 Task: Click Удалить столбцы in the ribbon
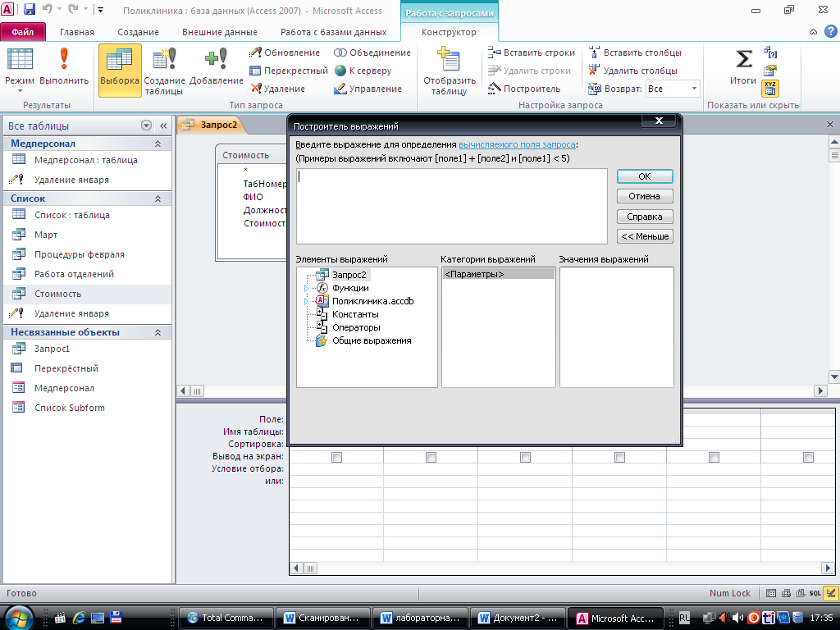(x=632, y=71)
